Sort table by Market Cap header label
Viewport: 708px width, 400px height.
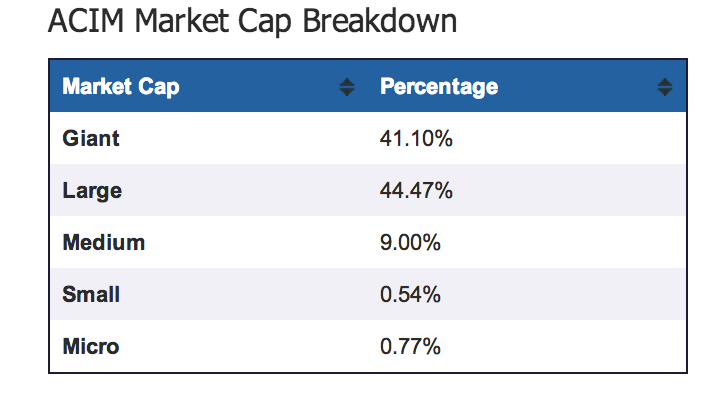coord(121,87)
